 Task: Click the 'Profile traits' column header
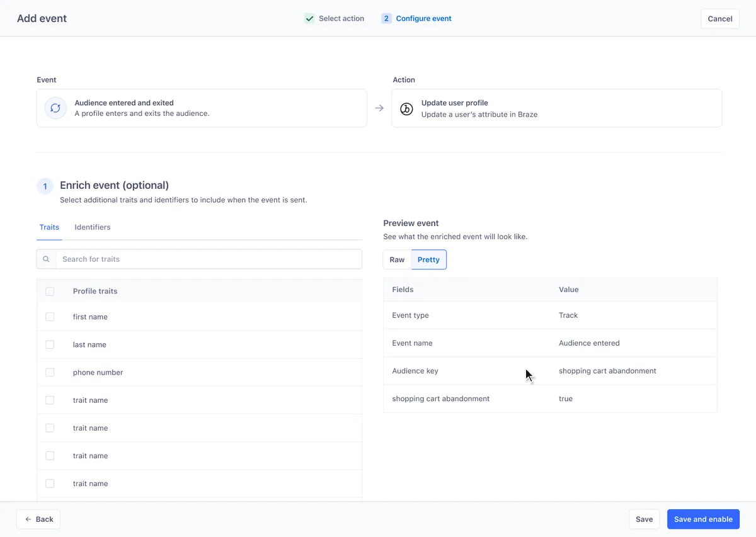pos(95,291)
